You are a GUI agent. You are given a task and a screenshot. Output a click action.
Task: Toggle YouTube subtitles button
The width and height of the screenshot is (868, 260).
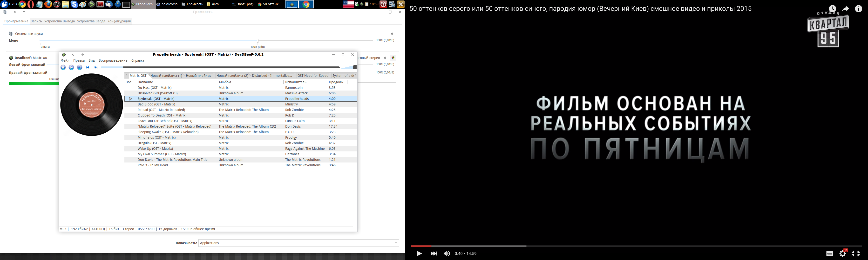[x=830, y=253]
